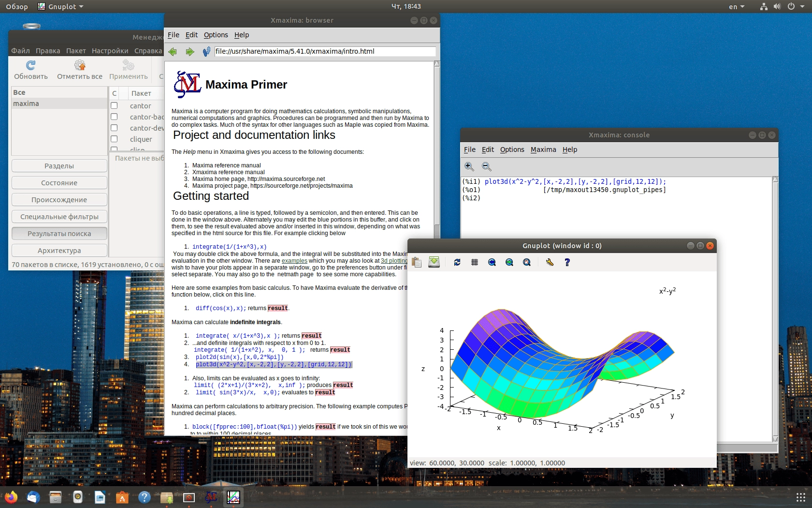The image size is (812, 508).
Task: Follow the 3d plotting link
Action: 394,261
